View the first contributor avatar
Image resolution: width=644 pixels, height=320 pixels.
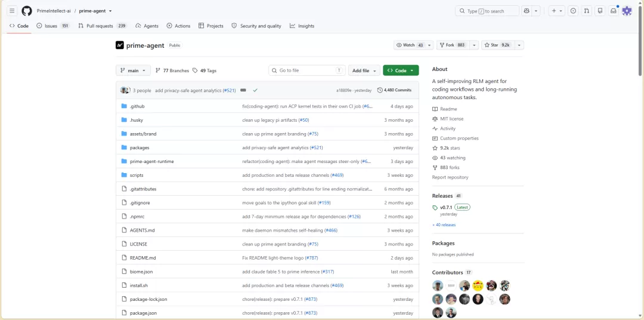438,285
